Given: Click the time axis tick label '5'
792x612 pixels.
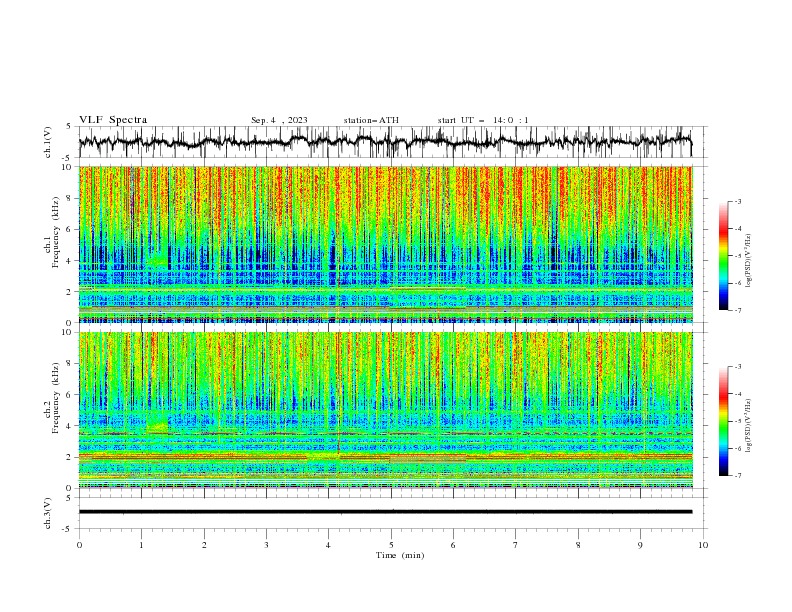Looking at the screenshot, I should (391, 545).
